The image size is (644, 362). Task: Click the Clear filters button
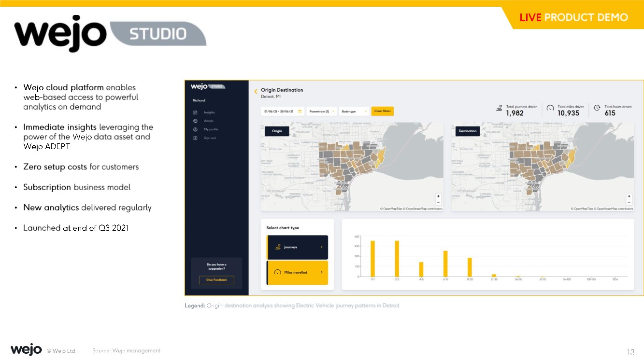click(383, 111)
